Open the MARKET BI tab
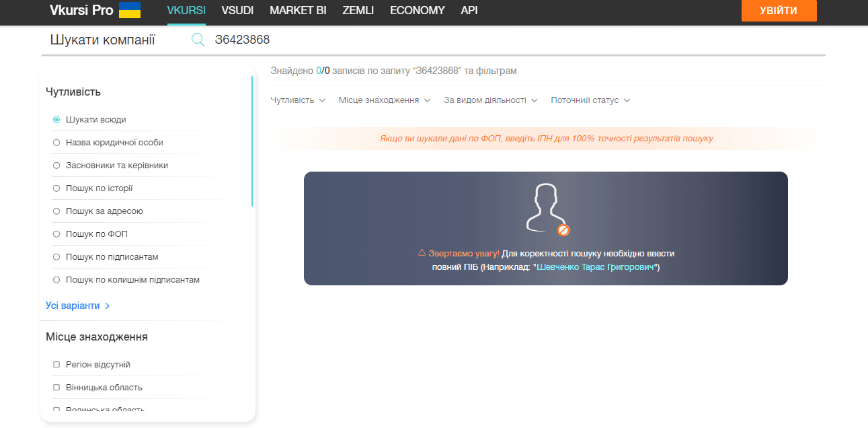 tap(298, 10)
